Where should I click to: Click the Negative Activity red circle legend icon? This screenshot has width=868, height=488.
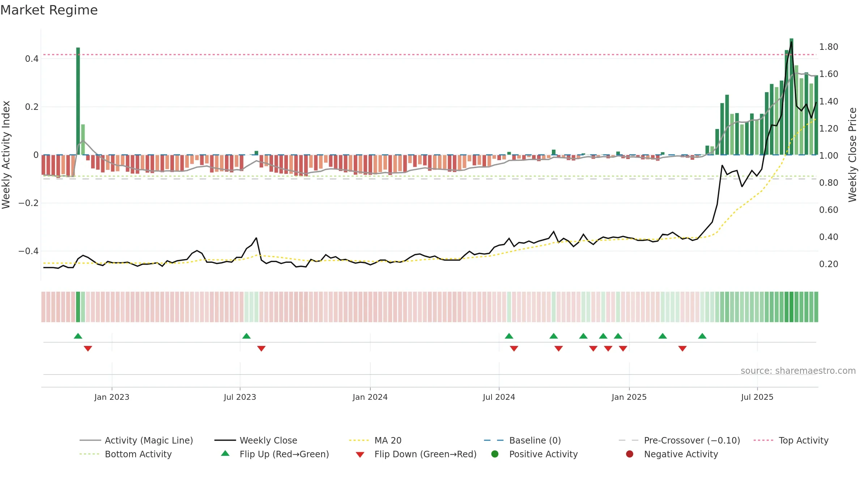tap(630, 454)
